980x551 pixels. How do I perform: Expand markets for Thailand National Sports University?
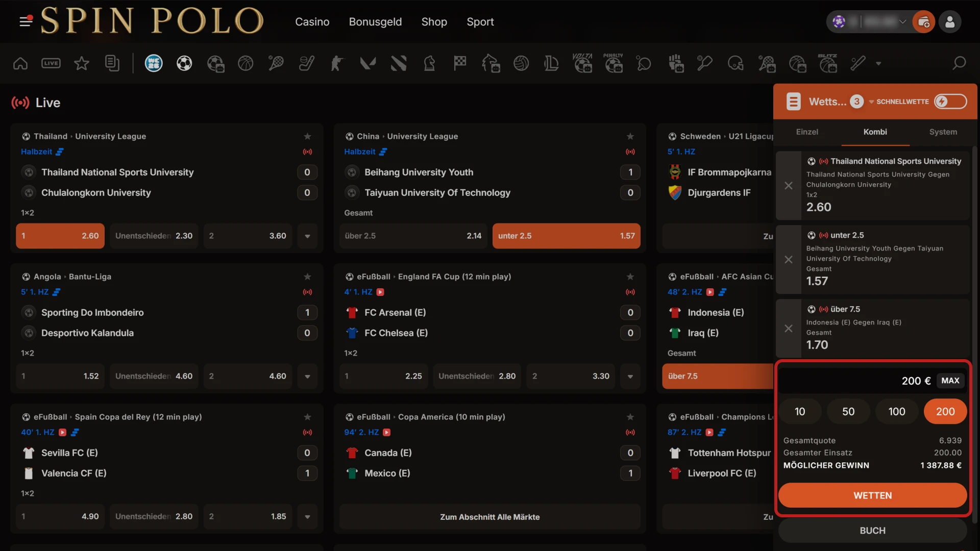(x=307, y=236)
